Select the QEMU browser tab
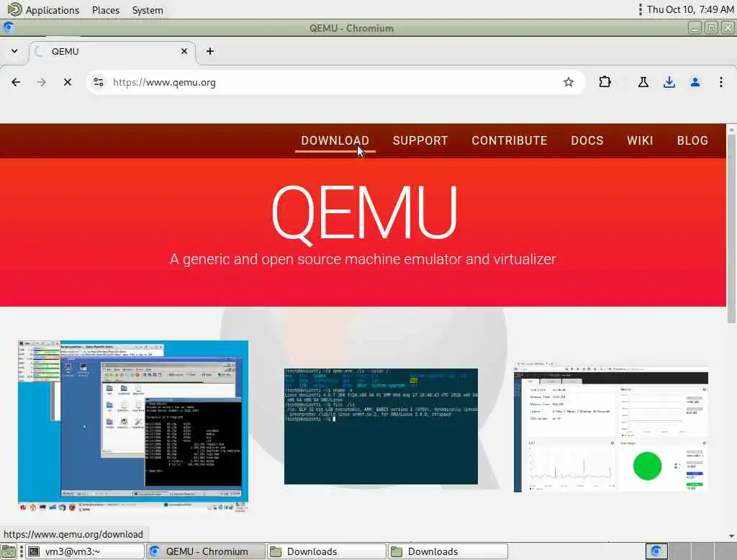Viewport: 737px width, 560px height. click(x=112, y=52)
